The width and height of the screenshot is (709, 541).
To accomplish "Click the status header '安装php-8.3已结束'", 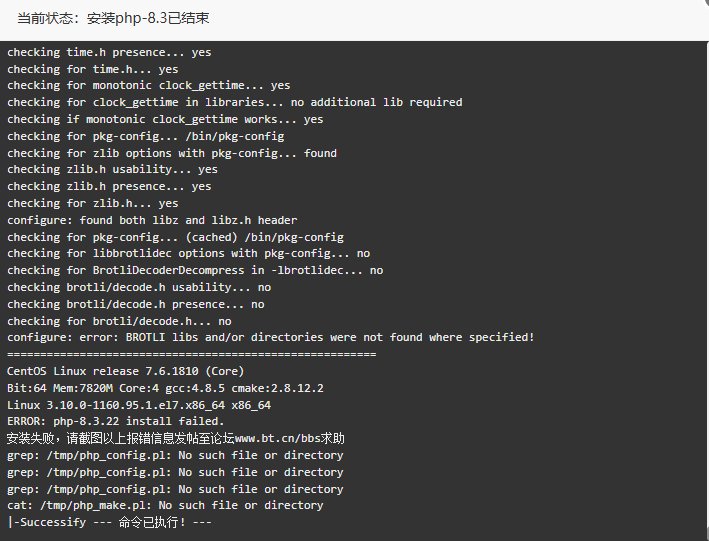I will (x=148, y=18).
